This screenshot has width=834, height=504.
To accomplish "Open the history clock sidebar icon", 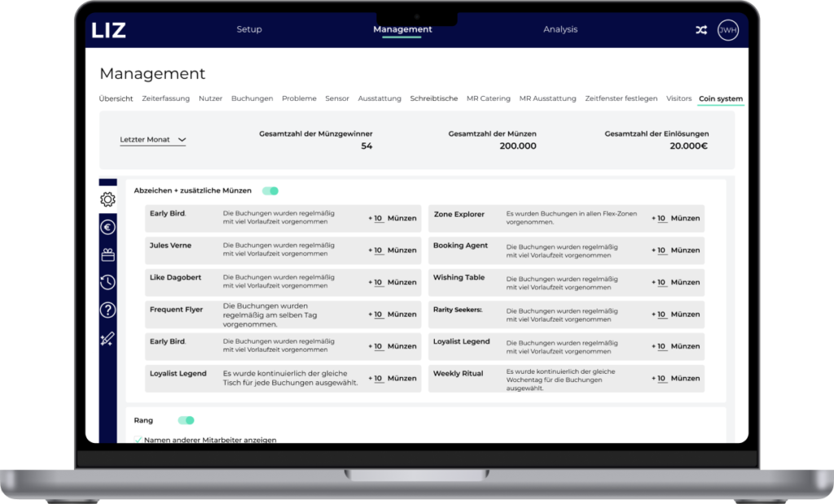I will point(108,283).
